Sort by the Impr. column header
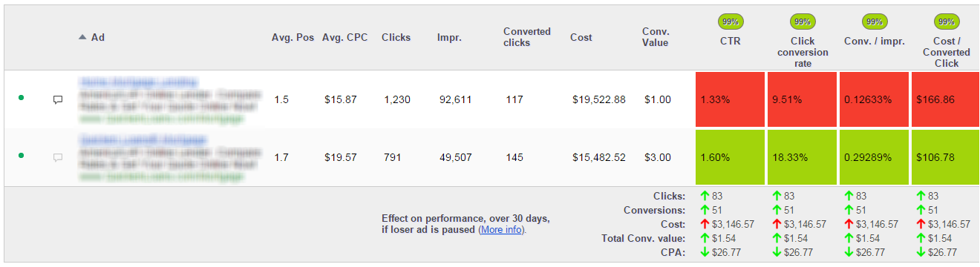This screenshot has height=267, width=980. [449, 37]
